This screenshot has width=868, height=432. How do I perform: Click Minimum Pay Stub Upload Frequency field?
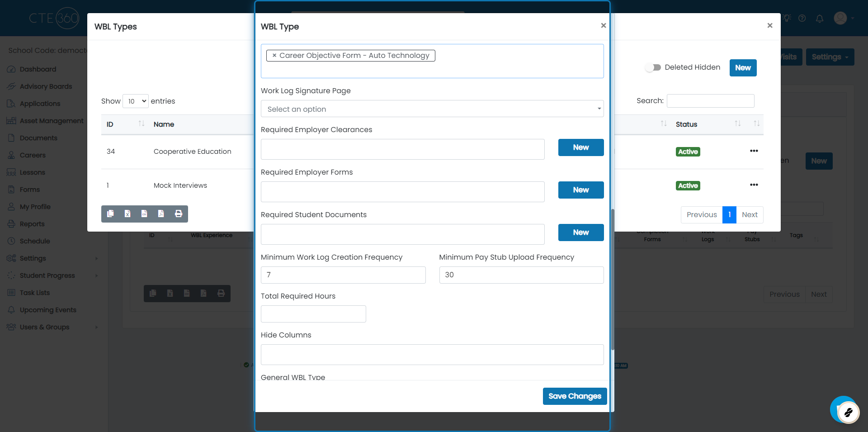click(521, 275)
